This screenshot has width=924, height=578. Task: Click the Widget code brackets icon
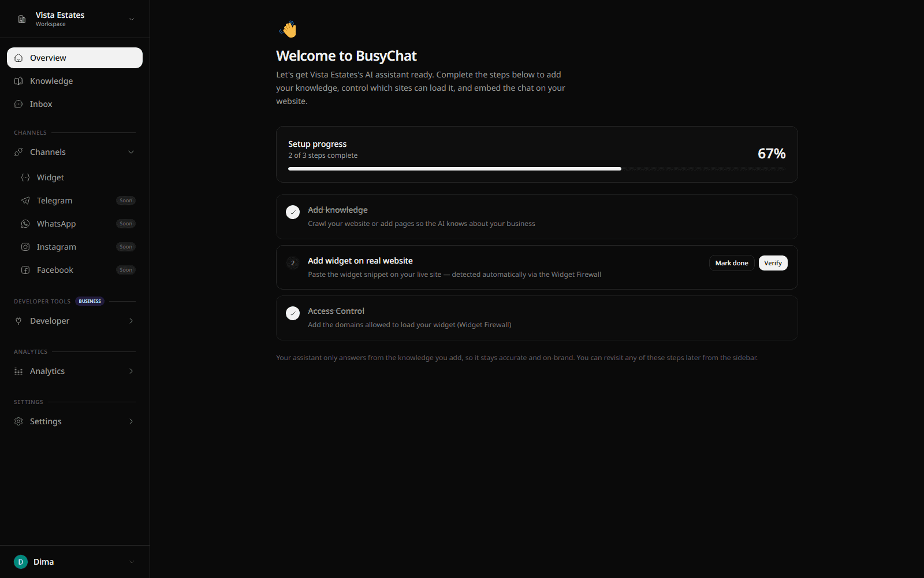click(x=25, y=177)
